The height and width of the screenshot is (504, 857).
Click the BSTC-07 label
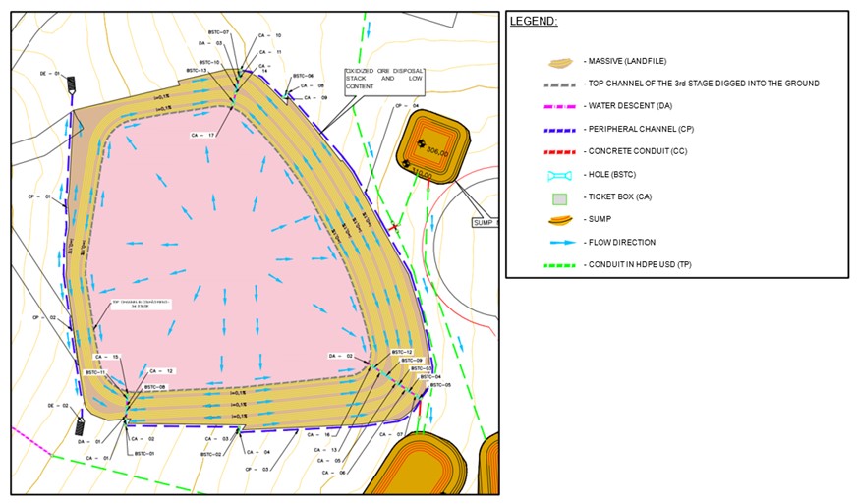tap(217, 32)
